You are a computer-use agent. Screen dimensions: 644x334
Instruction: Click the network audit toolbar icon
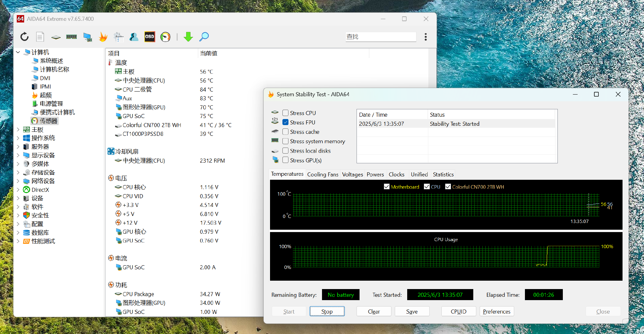click(x=118, y=37)
